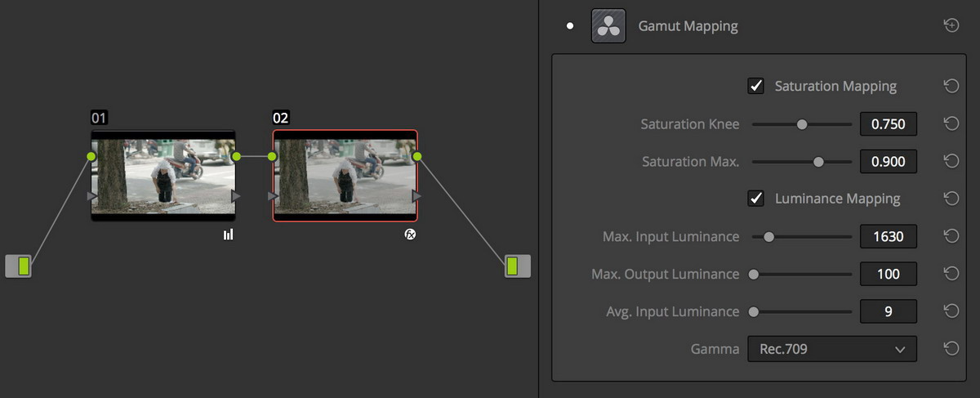The height and width of the screenshot is (398, 980).
Task: Click the Max. Output Luminance field 100
Action: 889,275
